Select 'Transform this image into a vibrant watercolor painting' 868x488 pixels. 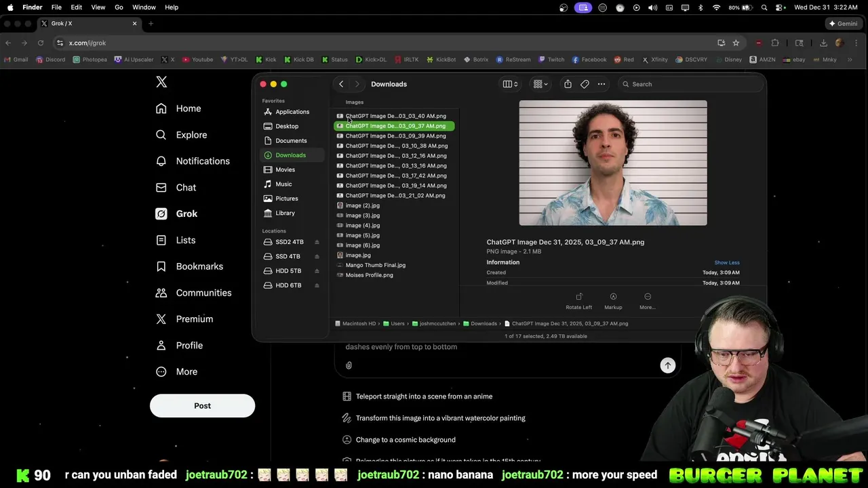(433, 418)
